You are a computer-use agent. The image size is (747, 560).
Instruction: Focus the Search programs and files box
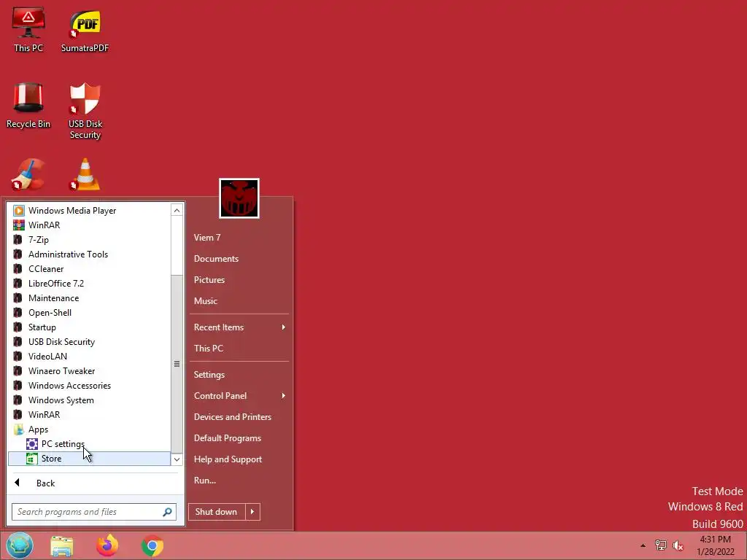(94, 512)
